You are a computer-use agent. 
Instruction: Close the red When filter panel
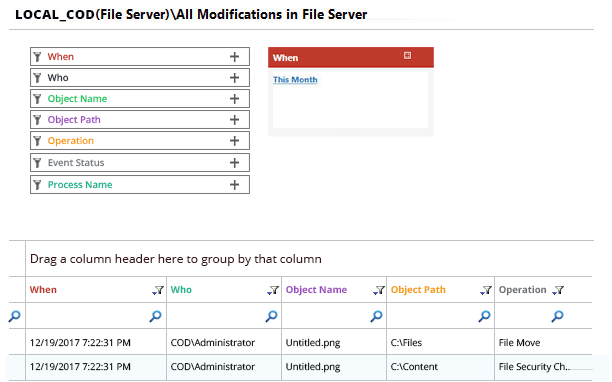(407, 55)
